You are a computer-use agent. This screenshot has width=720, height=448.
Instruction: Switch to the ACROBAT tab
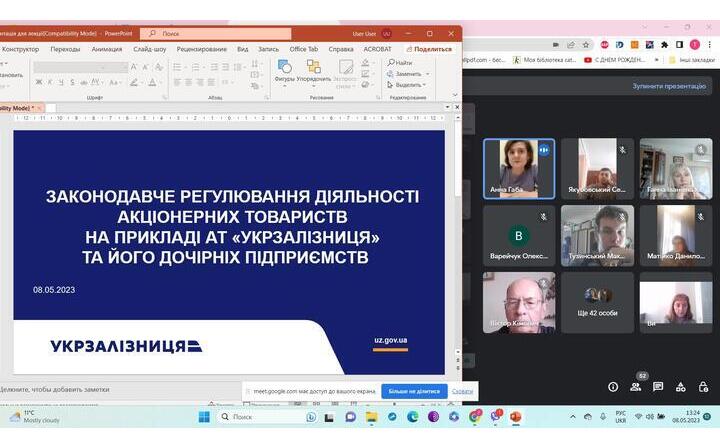coord(377,49)
